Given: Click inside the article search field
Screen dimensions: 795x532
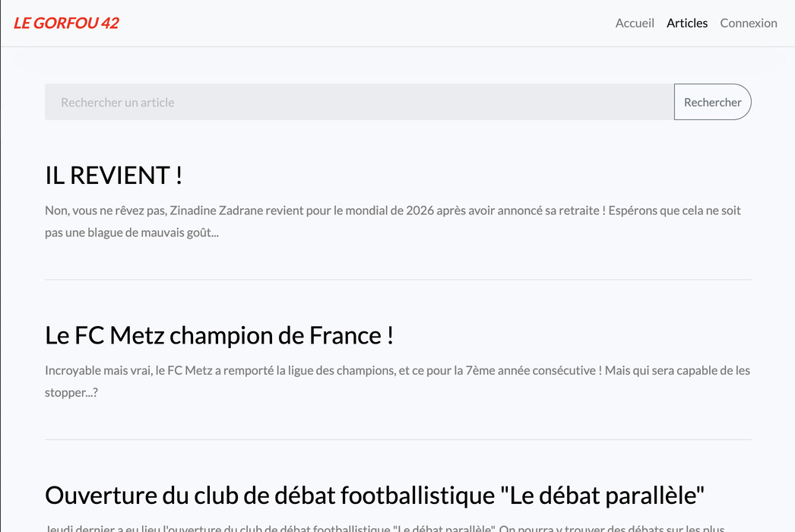Looking at the screenshot, I should [304, 101].
